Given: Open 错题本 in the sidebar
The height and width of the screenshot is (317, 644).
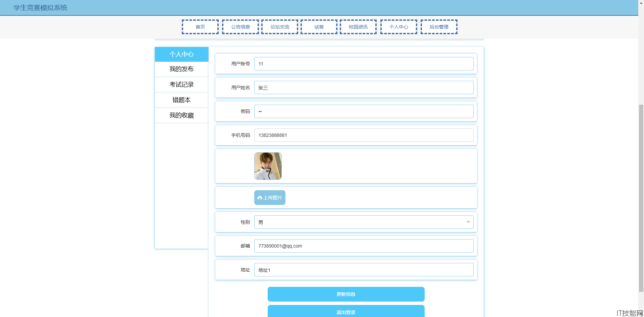Looking at the screenshot, I should [x=181, y=100].
